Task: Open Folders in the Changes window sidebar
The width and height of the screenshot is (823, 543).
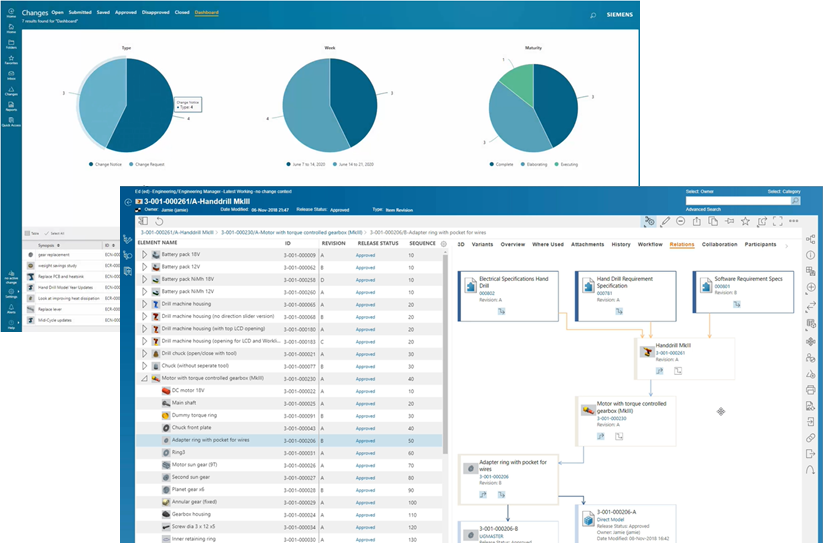Action: 11,44
